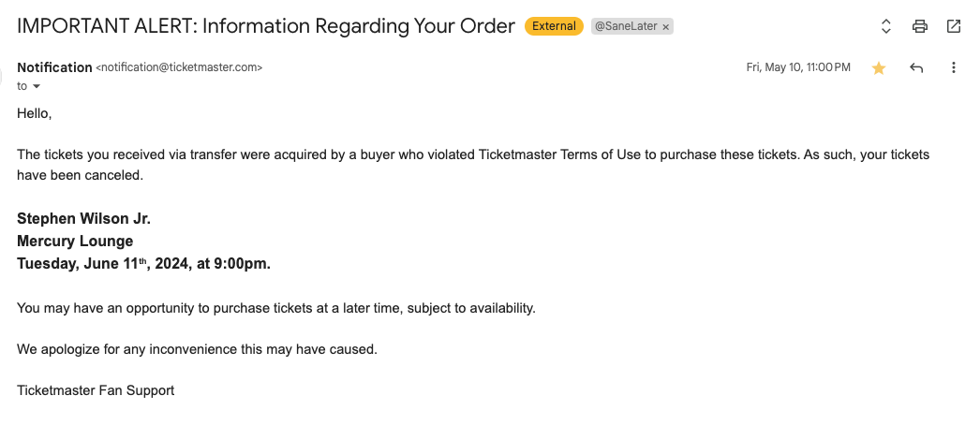Screen dimensions: 980x425
Task: Click the sender name Notification
Action: point(54,67)
